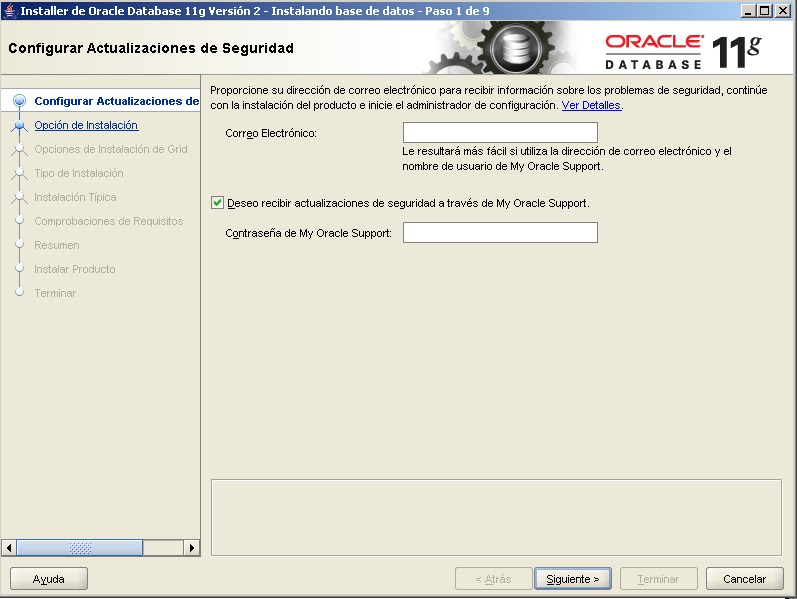Viewport: 797px width, 599px height.
Task: Click the Opciones de Instalación de Grid step
Action: (111, 149)
